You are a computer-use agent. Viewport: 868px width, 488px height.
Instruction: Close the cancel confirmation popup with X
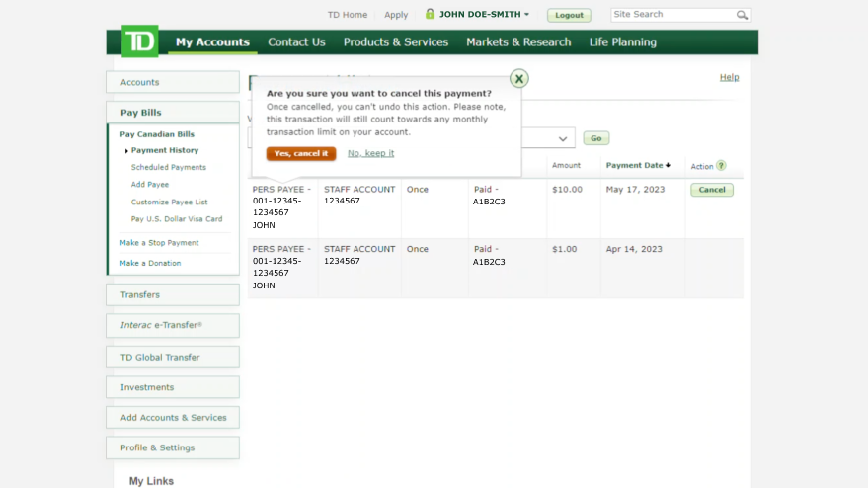tap(519, 79)
